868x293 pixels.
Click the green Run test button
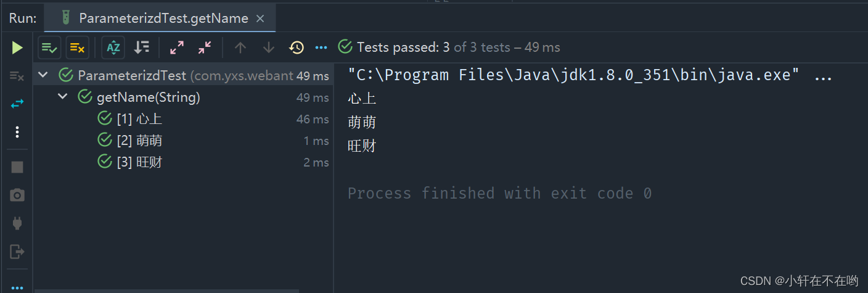[x=17, y=47]
